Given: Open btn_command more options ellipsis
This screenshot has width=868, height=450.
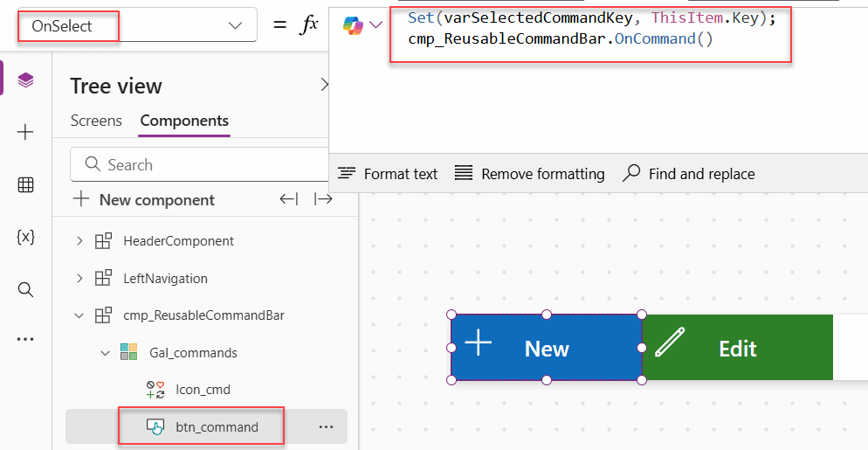Looking at the screenshot, I should pyautogui.click(x=326, y=426).
